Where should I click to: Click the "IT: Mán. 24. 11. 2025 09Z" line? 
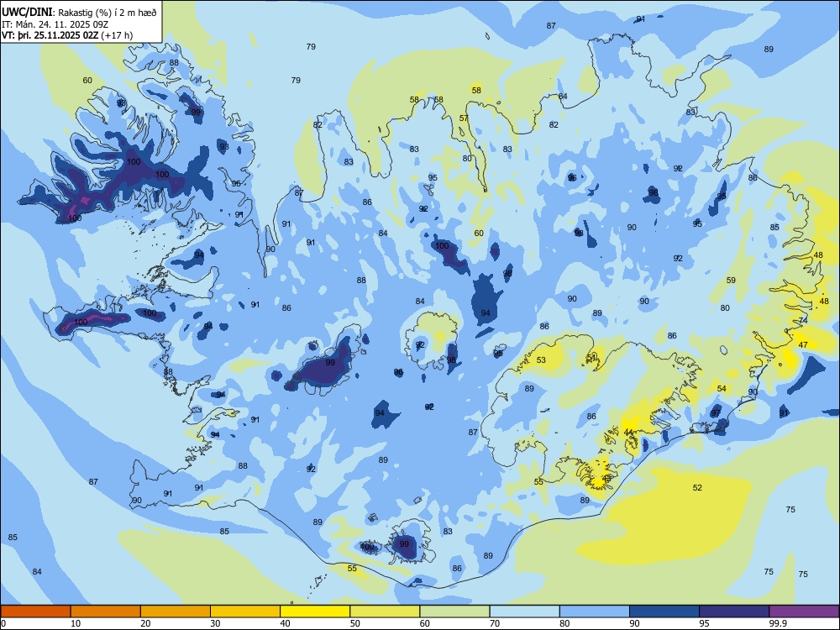click(x=55, y=24)
